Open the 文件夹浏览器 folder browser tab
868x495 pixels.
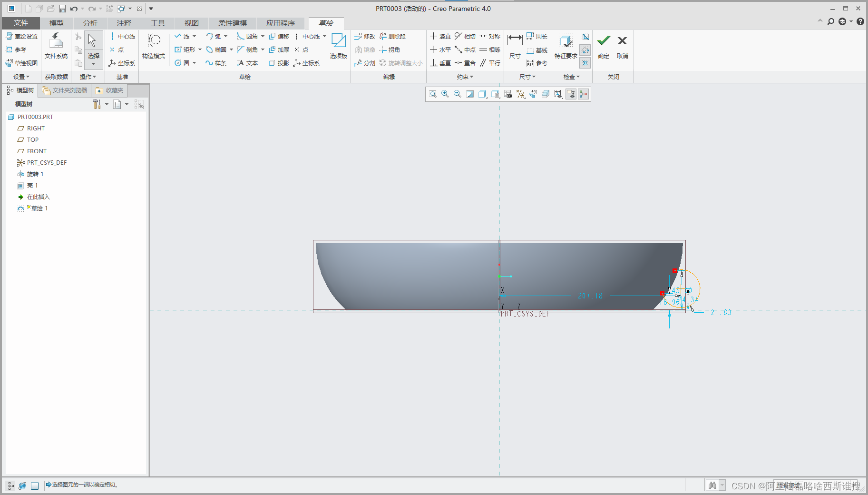(x=65, y=90)
